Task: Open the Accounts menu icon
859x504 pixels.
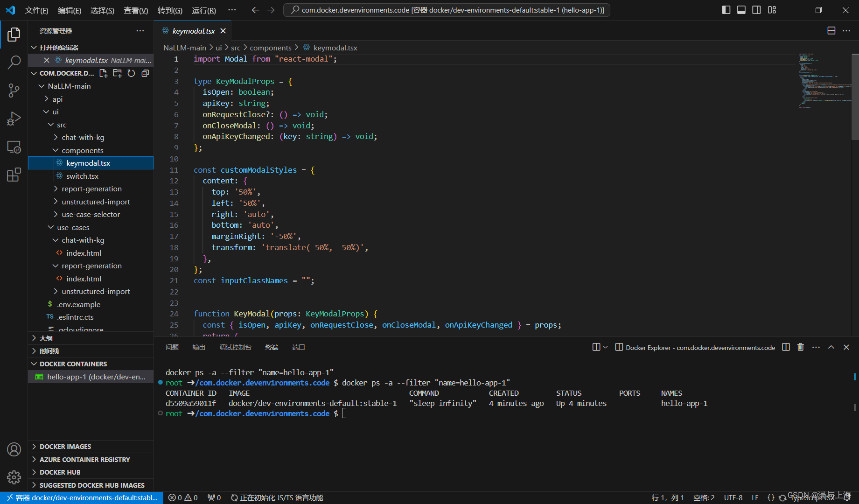Action: pyautogui.click(x=14, y=449)
